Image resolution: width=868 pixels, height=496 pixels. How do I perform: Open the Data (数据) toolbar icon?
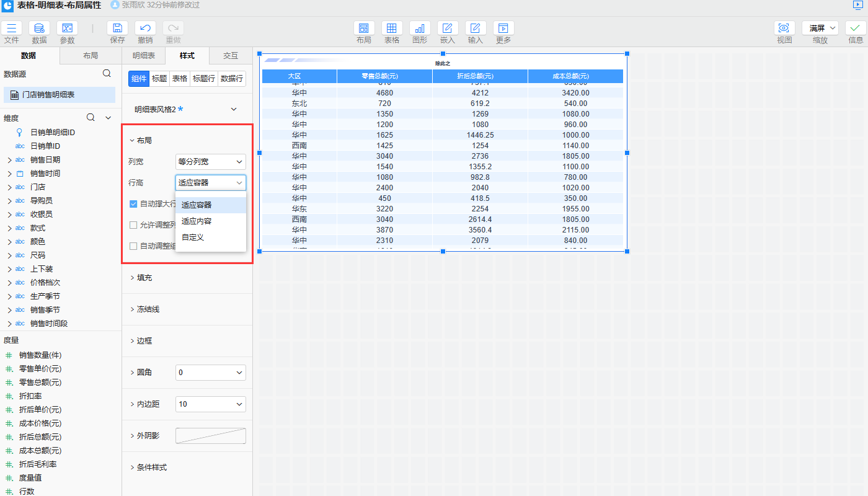39,29
